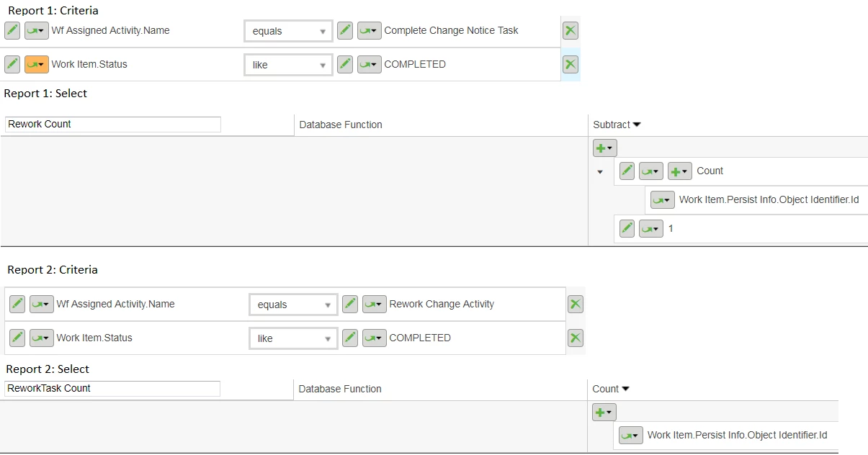Open arrow menu for Report 2 Work Item.Persist Info.Object Identifier.Id

point(631,435)
